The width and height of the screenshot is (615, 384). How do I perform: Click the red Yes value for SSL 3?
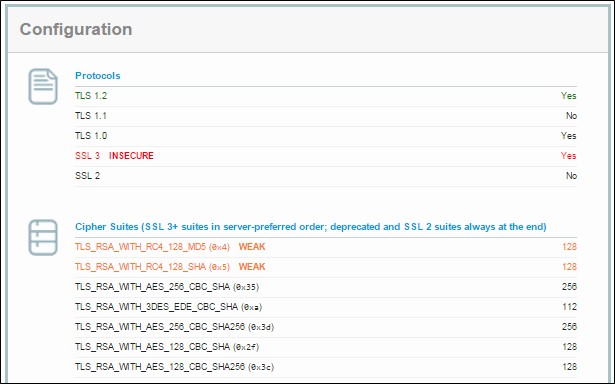click(568, 156)
